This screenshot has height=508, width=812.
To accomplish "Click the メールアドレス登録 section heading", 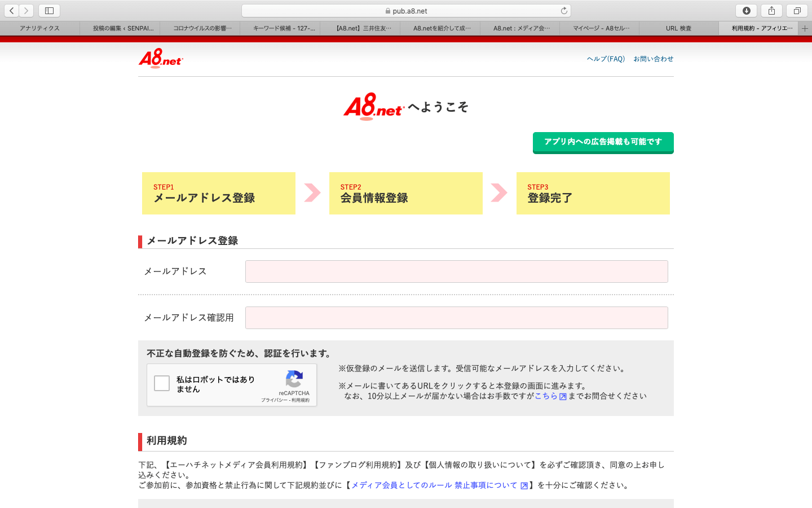I will pyautogui.click(x=192, y=241).
